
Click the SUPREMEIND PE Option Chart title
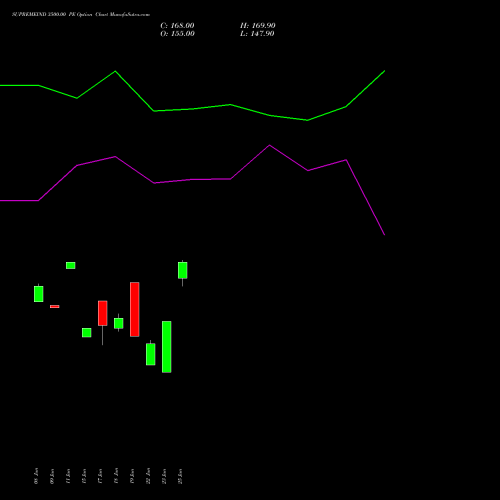pyautogui.click(x=81, y=15)
